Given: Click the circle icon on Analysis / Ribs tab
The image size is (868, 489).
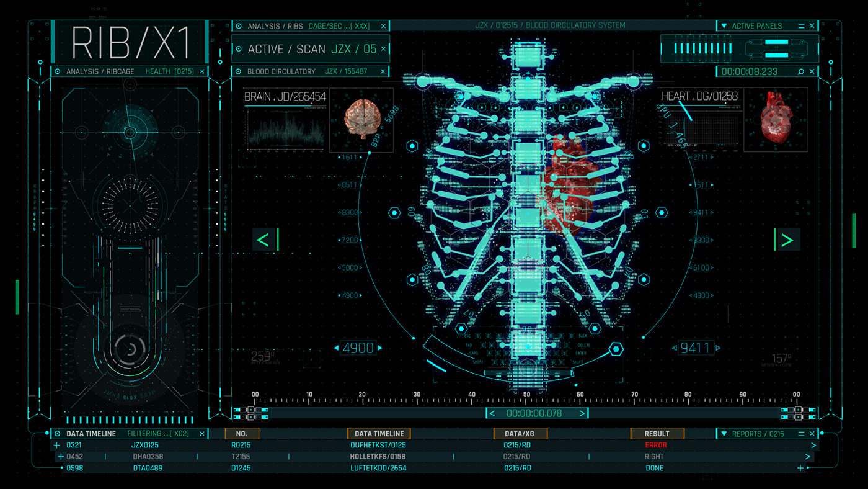Looking at the screenshot, I should [239, 26].
